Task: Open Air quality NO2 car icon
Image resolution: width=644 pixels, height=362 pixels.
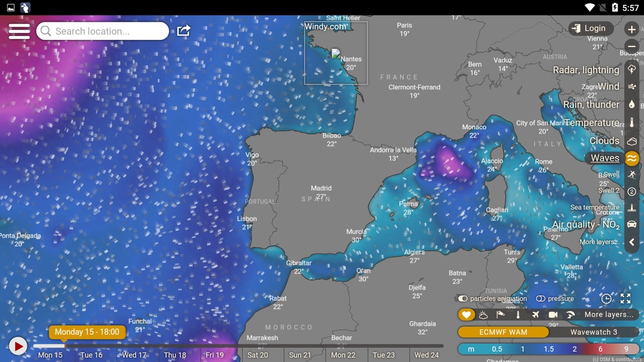Action: [631, 224]
